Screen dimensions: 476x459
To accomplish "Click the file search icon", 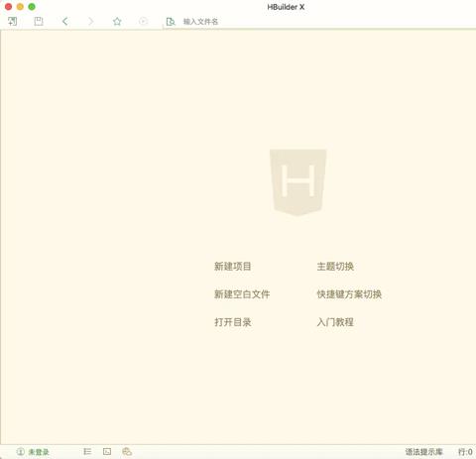I will tap(171, 22).
